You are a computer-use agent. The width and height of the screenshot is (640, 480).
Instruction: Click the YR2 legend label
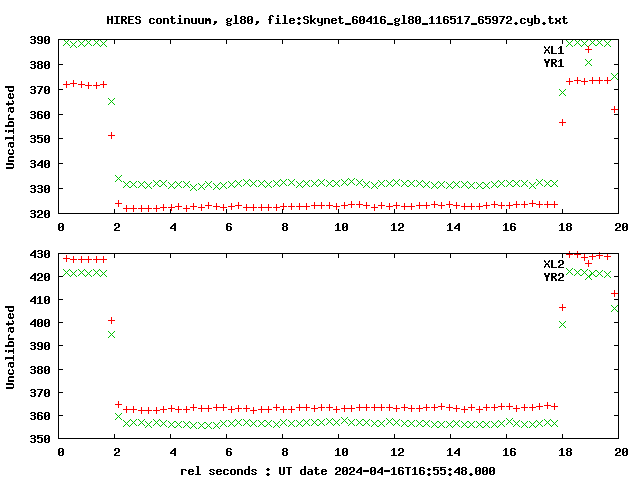[x=553, y=277]
